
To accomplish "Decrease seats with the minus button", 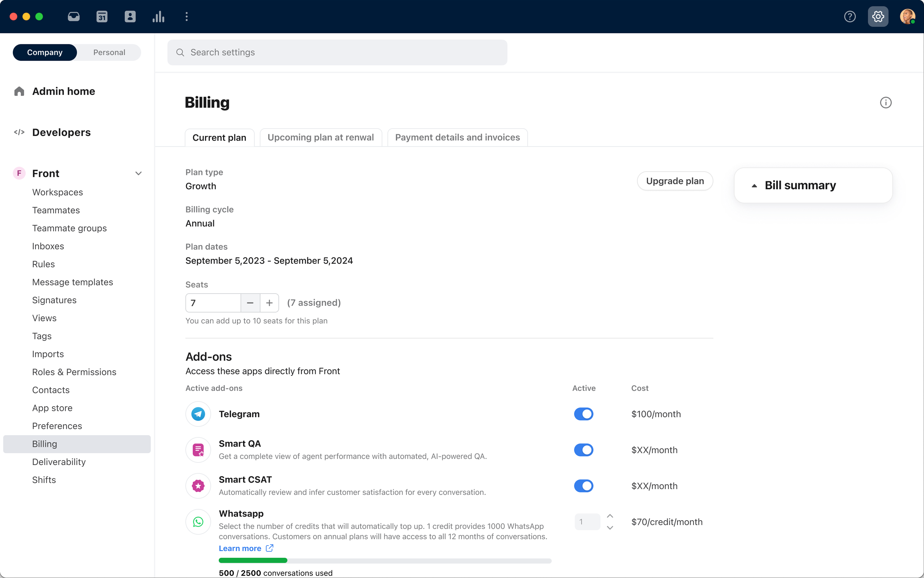I will click(250, 303).
